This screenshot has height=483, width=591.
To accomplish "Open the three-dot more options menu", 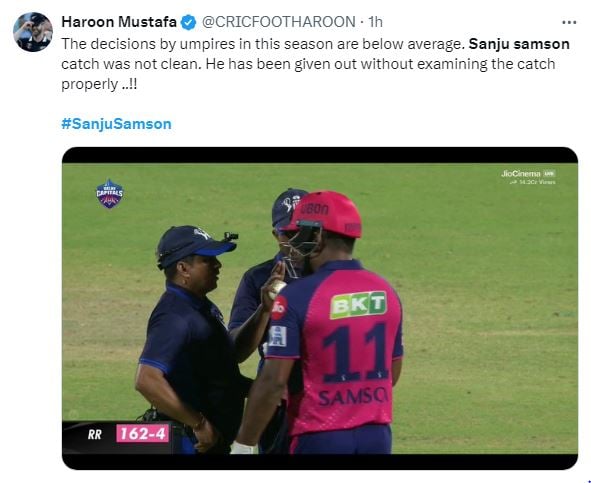I will click(569, 23).
